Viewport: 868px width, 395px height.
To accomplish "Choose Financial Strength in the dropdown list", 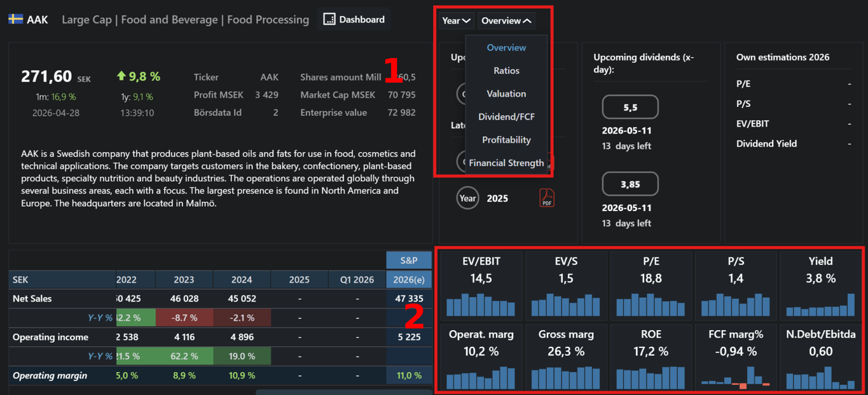I will 506,163.
